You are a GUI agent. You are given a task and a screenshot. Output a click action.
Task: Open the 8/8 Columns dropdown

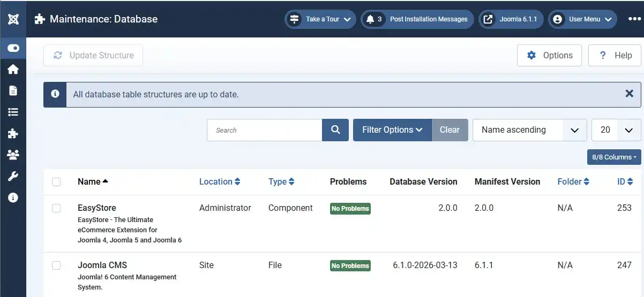[614, 157]
